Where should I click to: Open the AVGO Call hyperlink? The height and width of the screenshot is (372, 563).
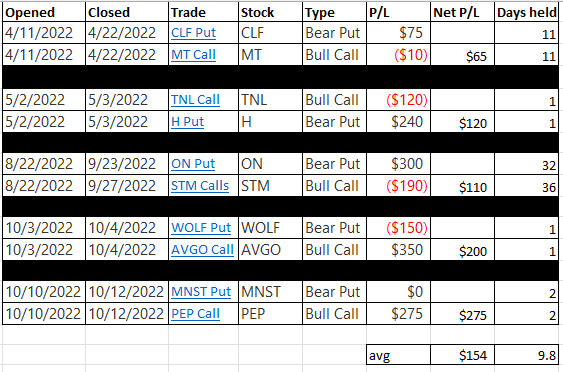click(x=202, y=250)
